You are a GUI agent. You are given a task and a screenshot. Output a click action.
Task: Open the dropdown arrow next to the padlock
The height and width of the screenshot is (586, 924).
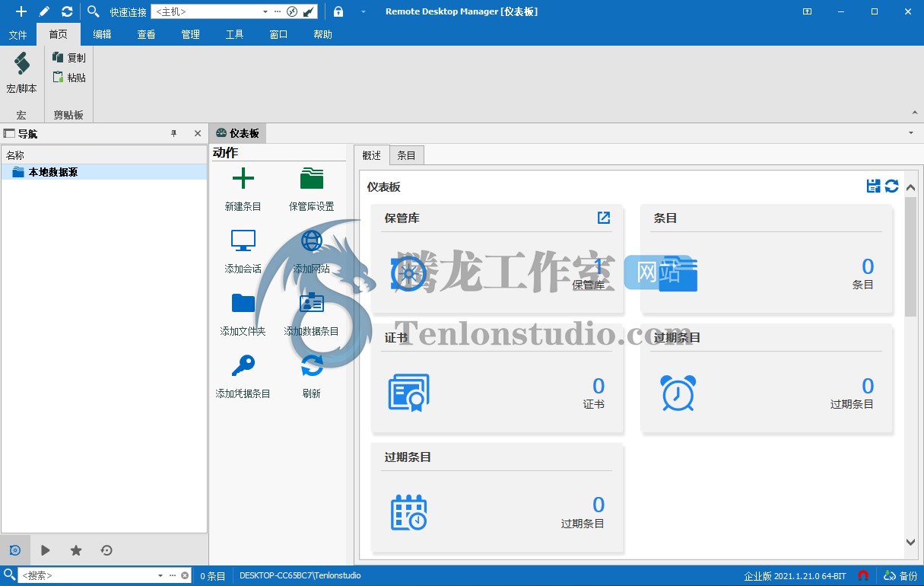(364, 12)
